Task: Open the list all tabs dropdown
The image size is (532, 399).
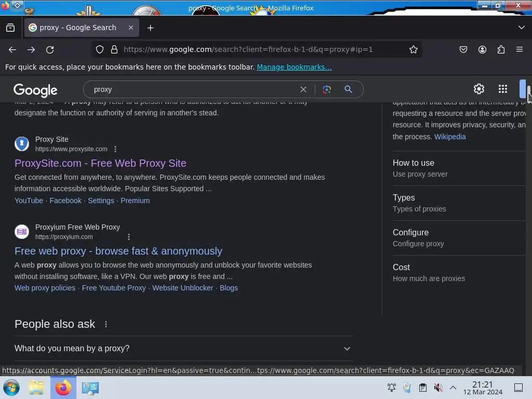Action: pyautogui.click(x=522, y=28)
